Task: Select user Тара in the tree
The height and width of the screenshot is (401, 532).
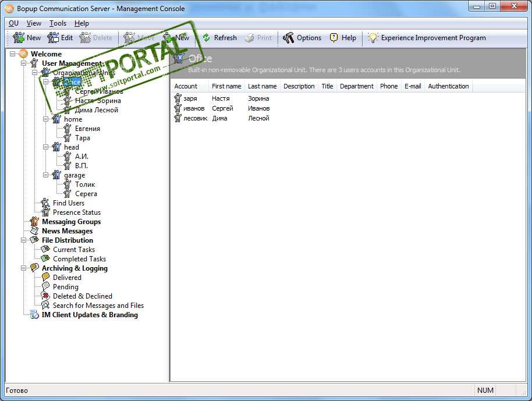Action: (83, 138)
